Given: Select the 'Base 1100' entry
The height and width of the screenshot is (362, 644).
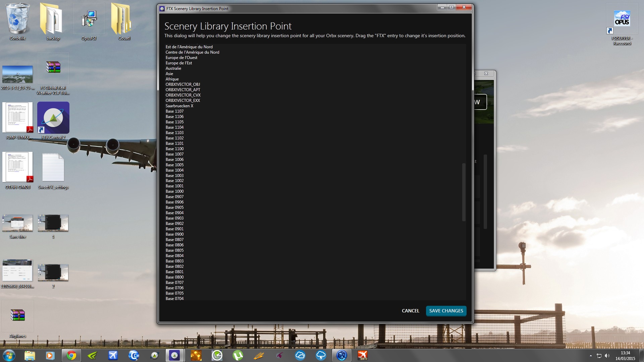Looking at the screenshot, I should click(x=175, y=149).
